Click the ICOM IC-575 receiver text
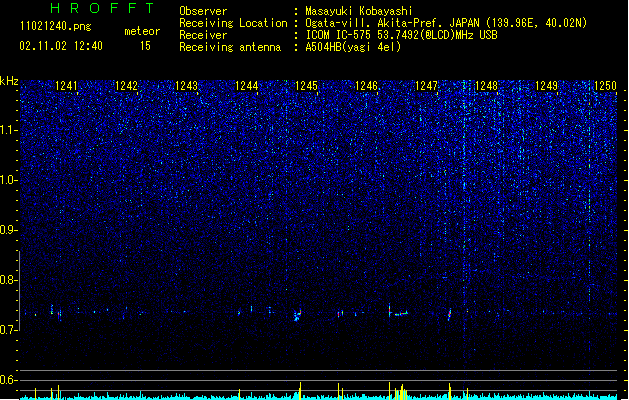 401,35
